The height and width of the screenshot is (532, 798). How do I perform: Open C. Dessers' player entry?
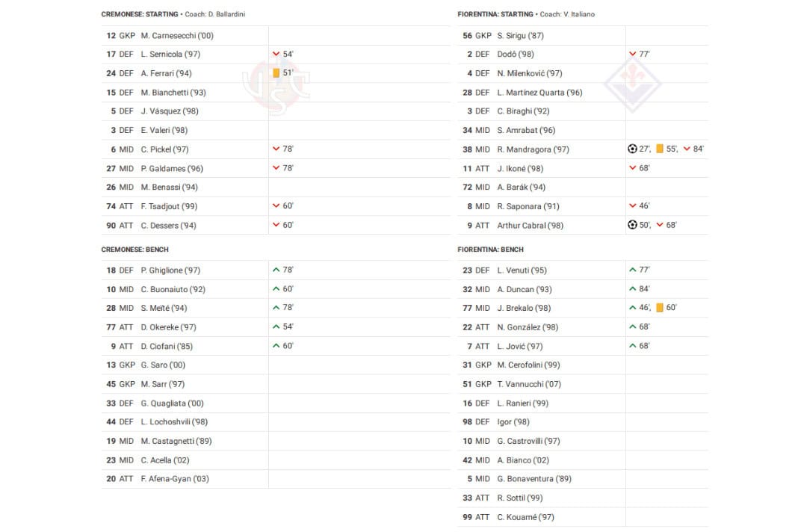click(x=168, y=225)
